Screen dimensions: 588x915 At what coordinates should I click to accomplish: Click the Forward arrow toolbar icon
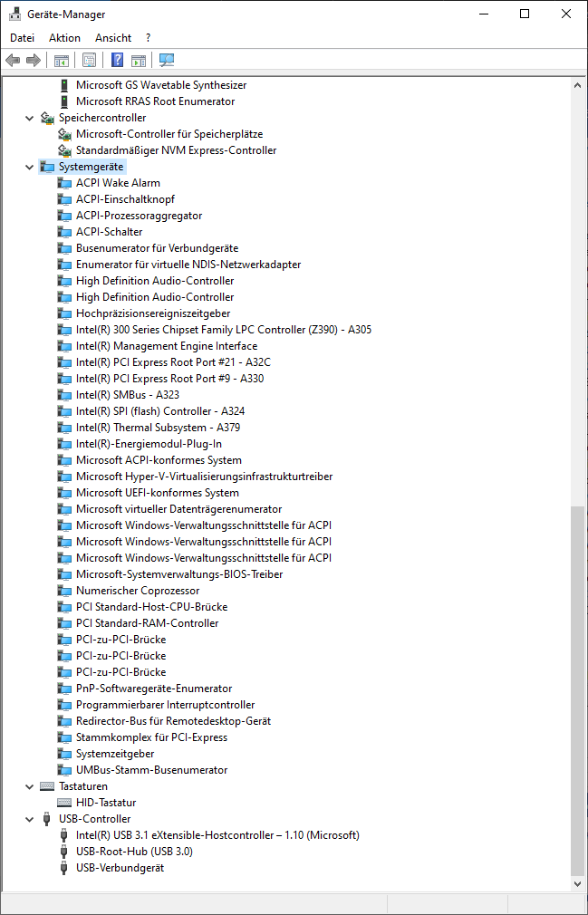[x=34, y=60]
